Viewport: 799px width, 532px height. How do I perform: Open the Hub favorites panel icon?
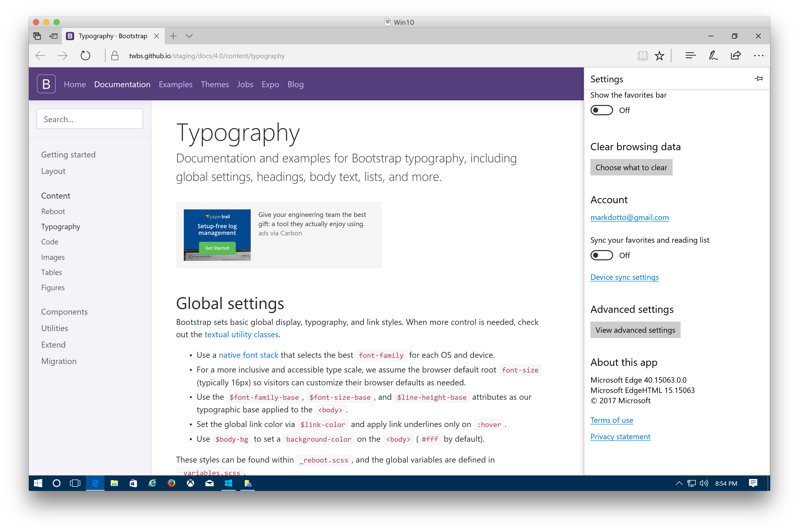click(690, 56)
